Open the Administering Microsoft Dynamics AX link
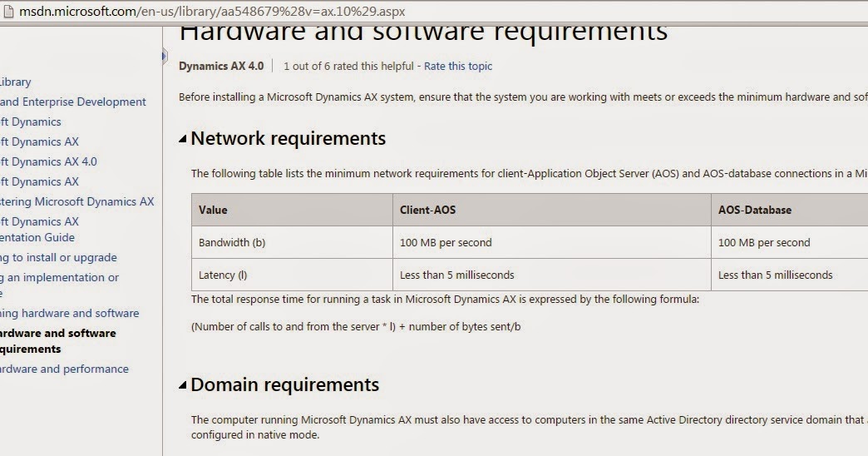The width and height of the screenshot is (868, 456). coord(77,201)
